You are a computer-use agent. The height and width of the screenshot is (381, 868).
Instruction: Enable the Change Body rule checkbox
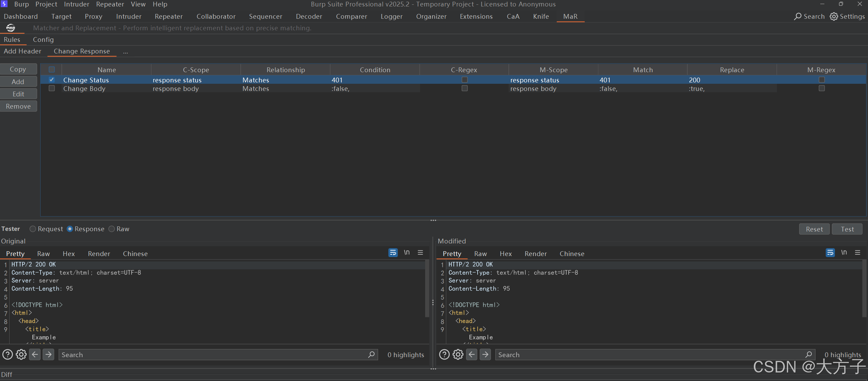tap(52, 88)
